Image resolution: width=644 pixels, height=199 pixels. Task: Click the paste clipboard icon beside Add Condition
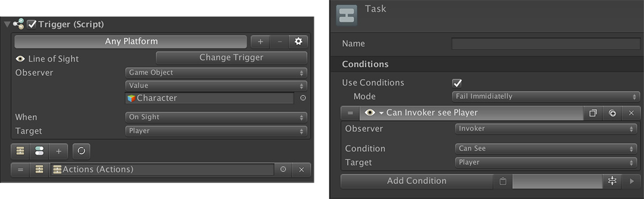503,181
